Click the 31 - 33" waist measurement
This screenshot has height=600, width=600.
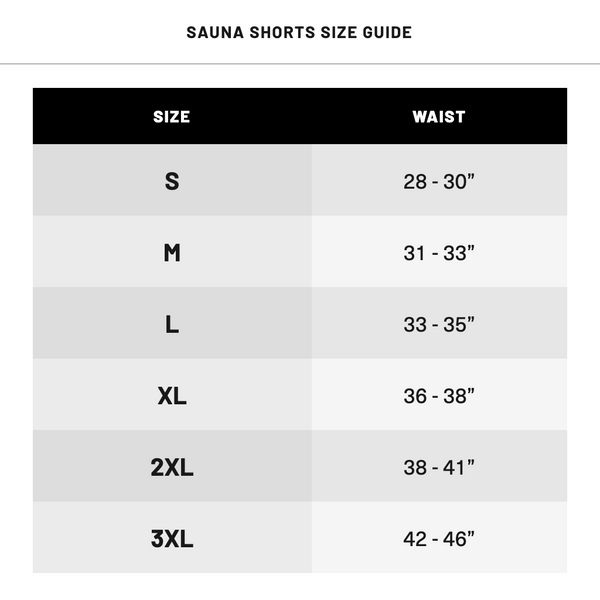(x=439, y=253)
